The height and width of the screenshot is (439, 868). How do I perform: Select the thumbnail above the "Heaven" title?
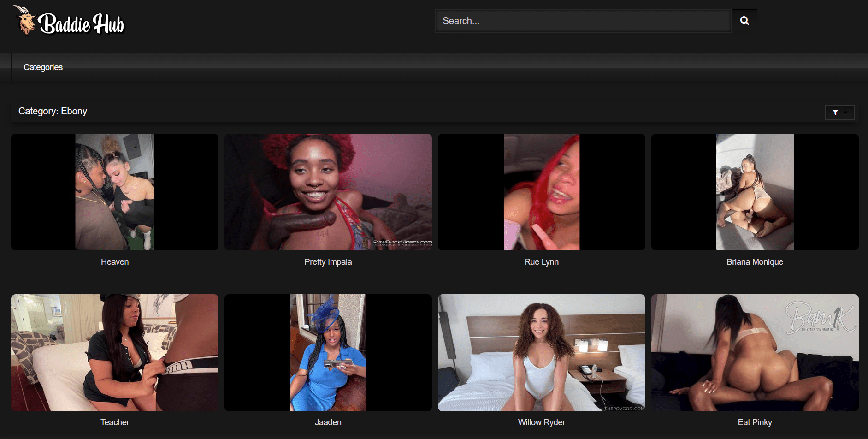[115, 192]
